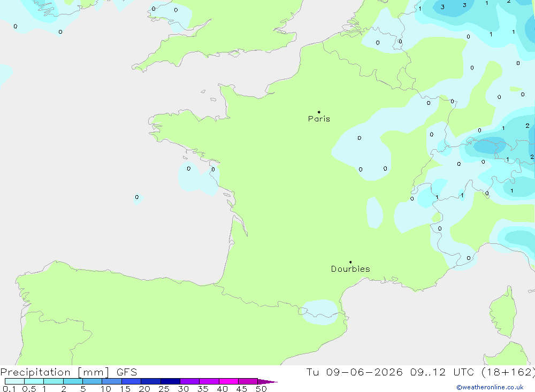Click the legend value 35 label
Screen dimensions: 535x392
[x=203, y=389]
